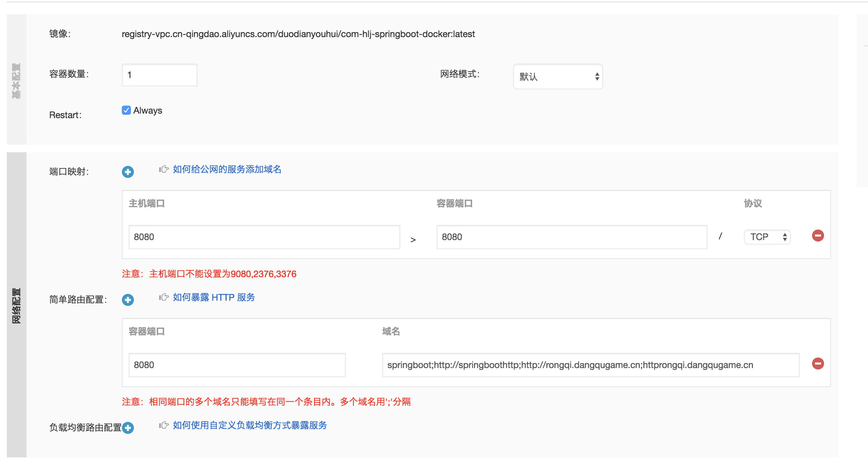Select the 网络配置 side tab
868x465 pixels.
pos(16,305)
